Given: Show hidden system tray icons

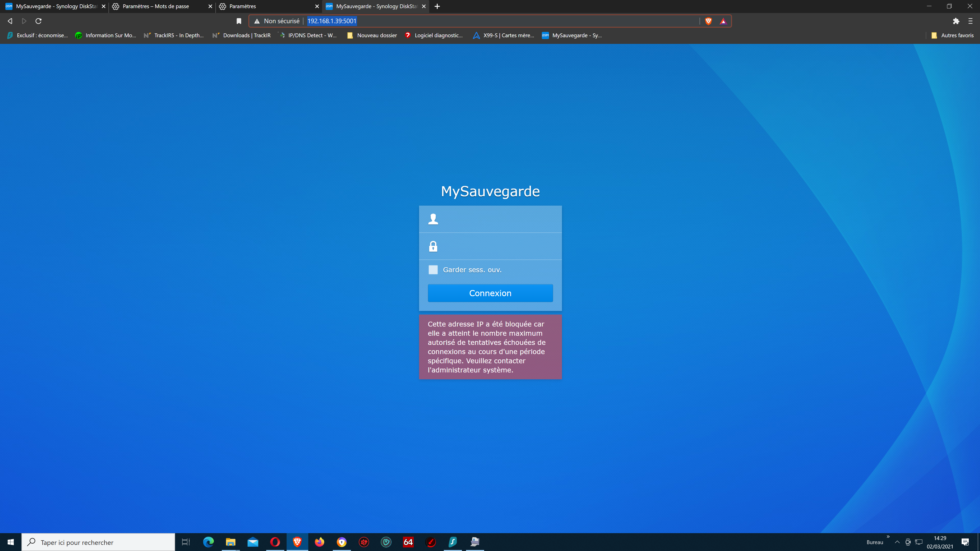Looking at the screenshot, I should tap(897, 542).
